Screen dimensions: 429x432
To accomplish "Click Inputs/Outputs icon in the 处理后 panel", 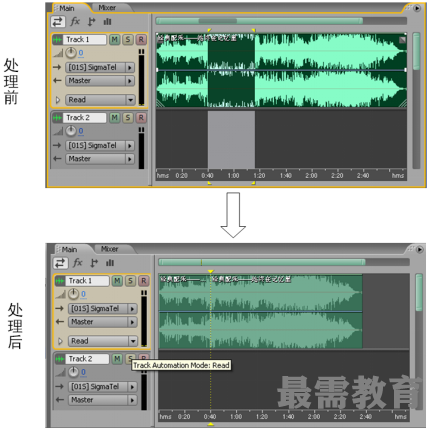I will [60, 263].
